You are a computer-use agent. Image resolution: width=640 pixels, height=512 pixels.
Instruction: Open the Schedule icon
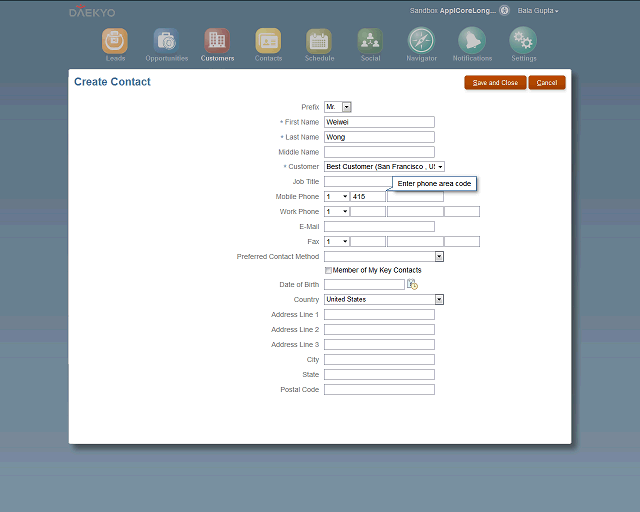319,40
